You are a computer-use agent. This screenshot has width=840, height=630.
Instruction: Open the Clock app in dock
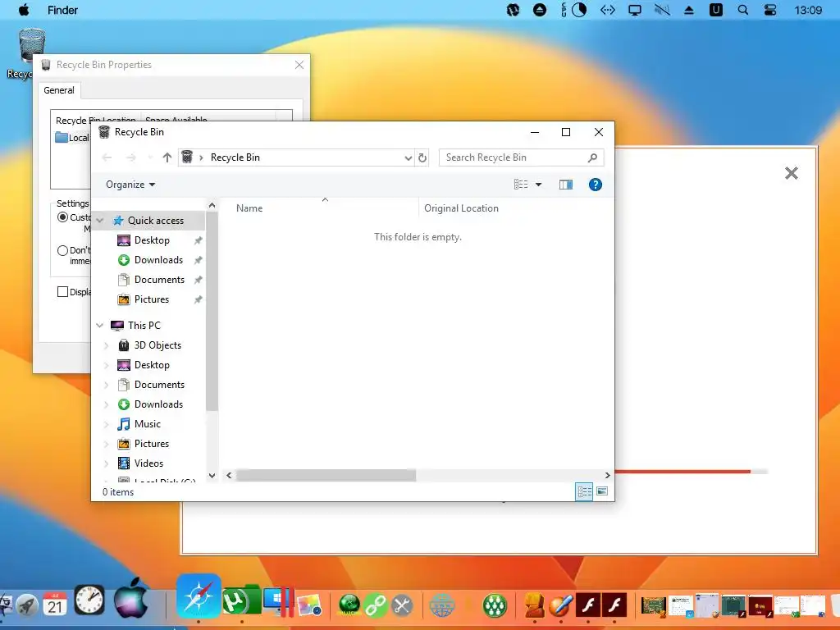89,600
